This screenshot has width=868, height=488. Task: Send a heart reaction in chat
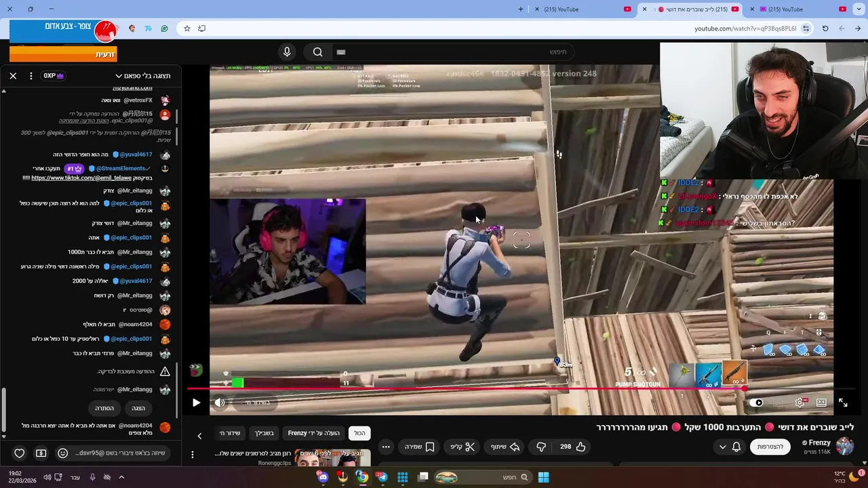pos(20,453)
